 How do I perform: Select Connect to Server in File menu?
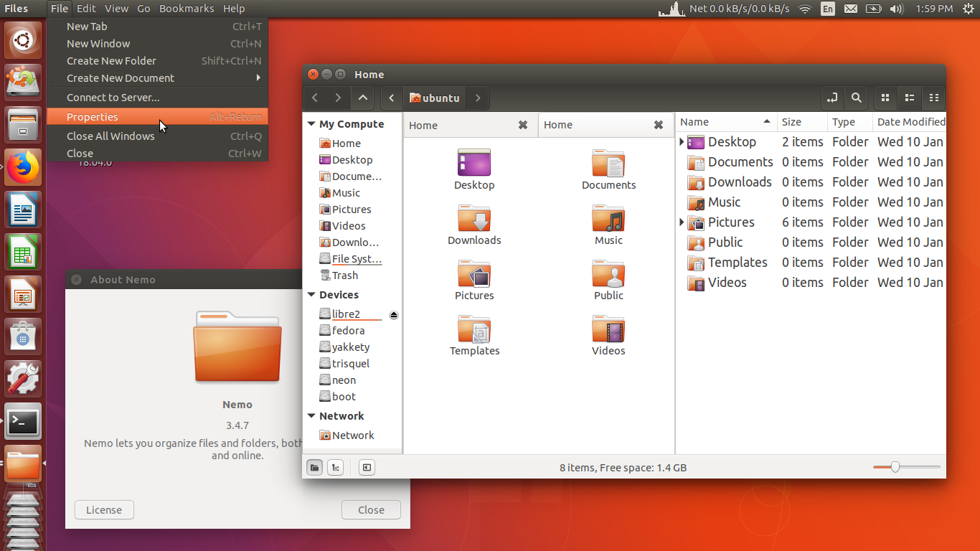[157, 98]
